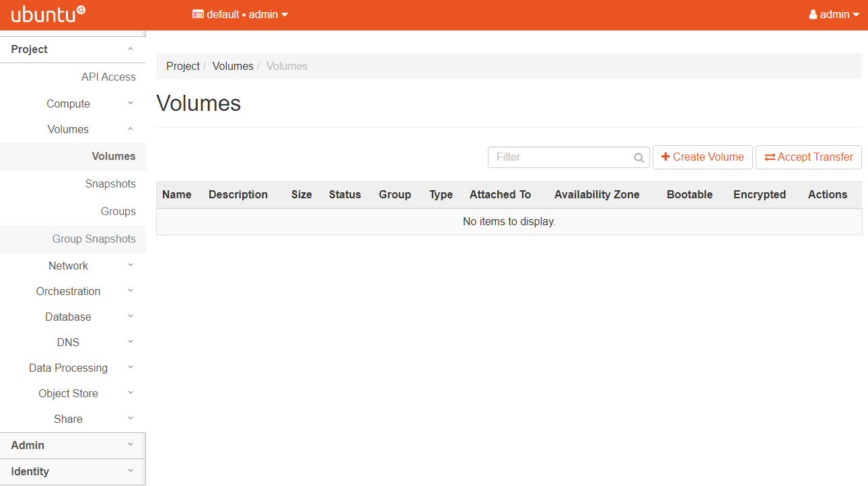Open the default • admin project selector
The width and height of the screenshot is (868, 486).
(x=240, y=14)
